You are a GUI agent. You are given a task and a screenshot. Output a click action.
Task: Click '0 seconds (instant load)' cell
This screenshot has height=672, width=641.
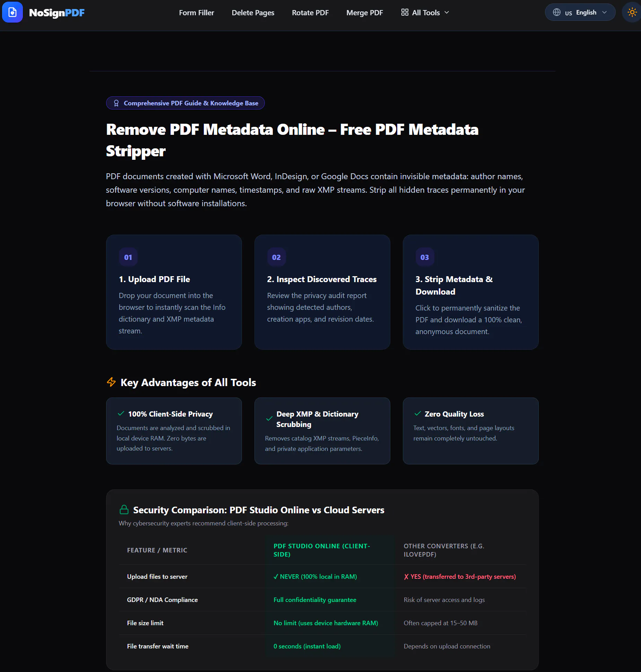307,646
